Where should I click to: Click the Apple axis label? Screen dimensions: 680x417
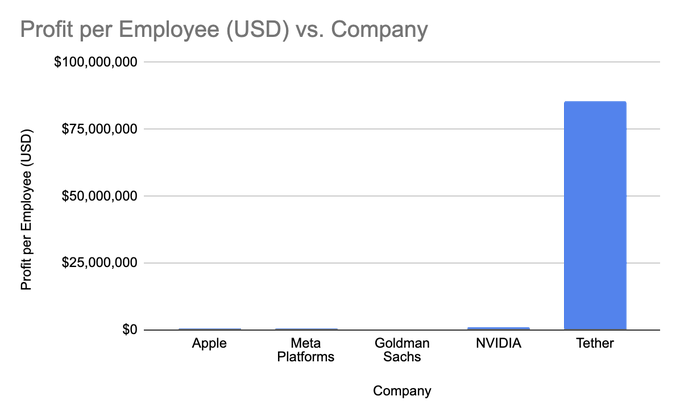pos(209,344)
